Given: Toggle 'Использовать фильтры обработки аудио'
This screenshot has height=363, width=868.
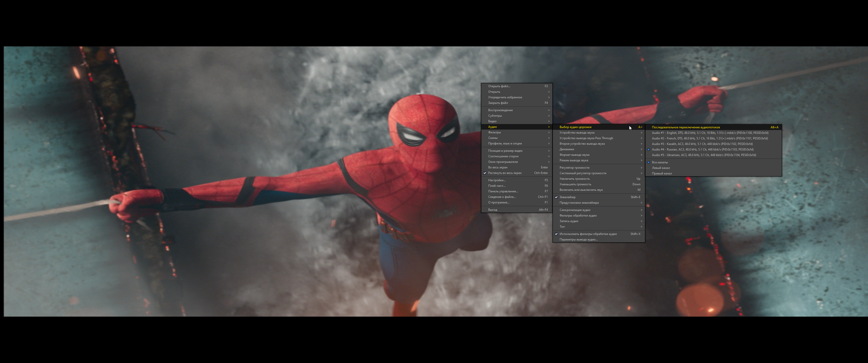Looking at the screenshot, I should click(588, 234).
